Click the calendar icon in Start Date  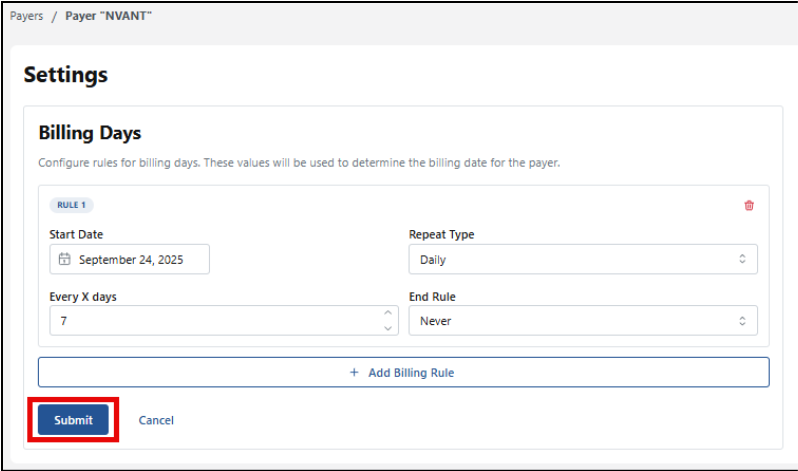65,259
